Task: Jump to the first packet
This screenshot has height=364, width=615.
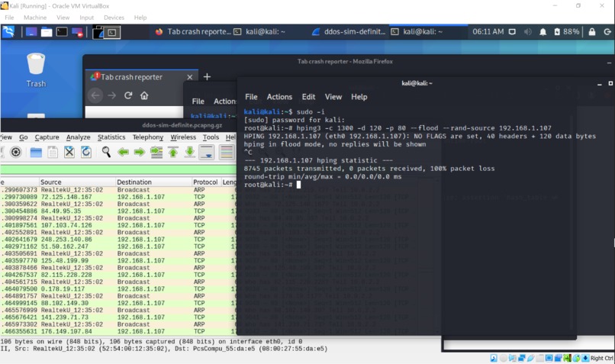Action: (x=173, y=152)
